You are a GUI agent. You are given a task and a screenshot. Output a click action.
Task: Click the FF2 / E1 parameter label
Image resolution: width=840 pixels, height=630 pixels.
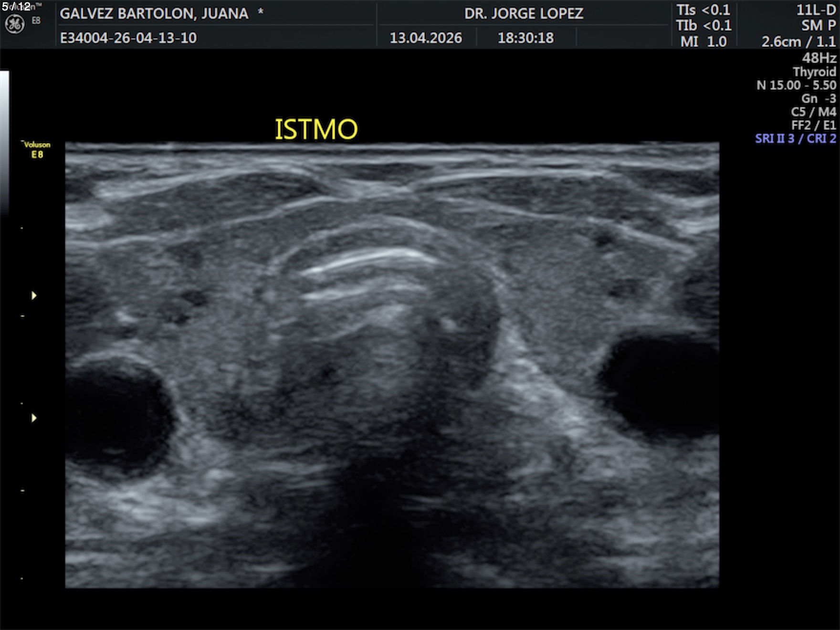813,125
